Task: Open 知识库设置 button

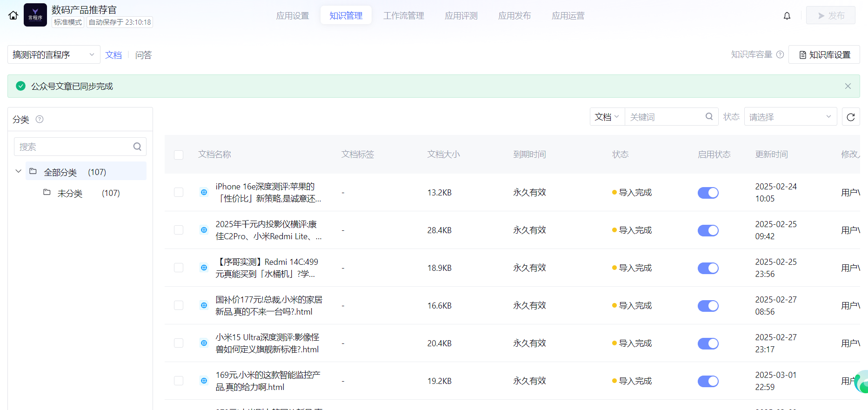Action: click(x=824, y=55)
